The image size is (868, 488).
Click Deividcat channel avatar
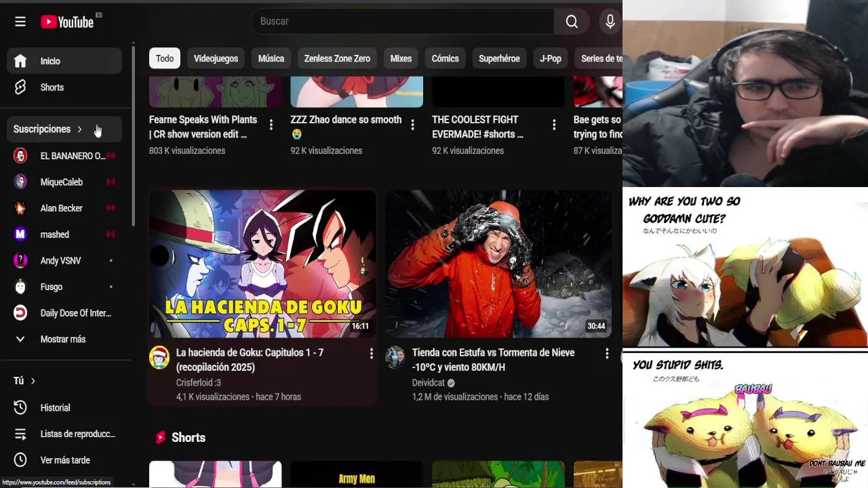395,357
